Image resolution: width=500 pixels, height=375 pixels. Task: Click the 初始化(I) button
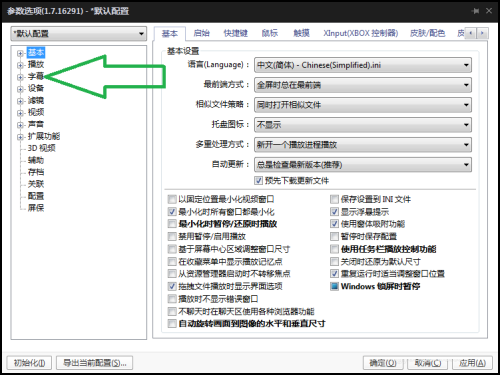29,363
